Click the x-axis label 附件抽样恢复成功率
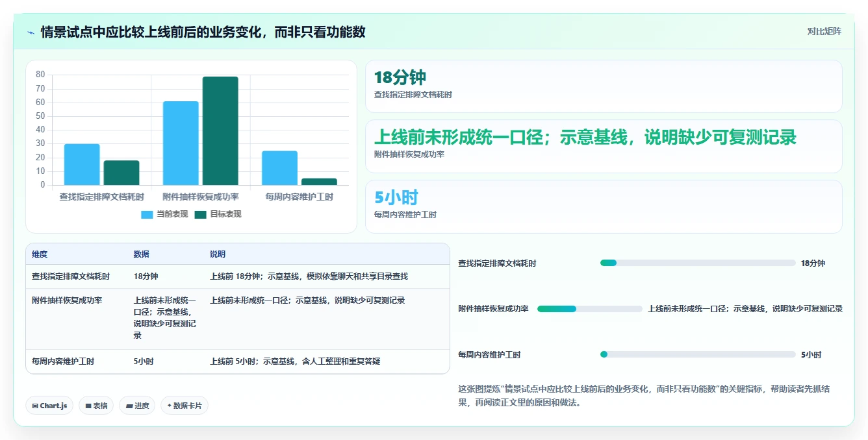The height and width of the screenshot is (440, 868). pyautogui.click(x=200, y=197)
